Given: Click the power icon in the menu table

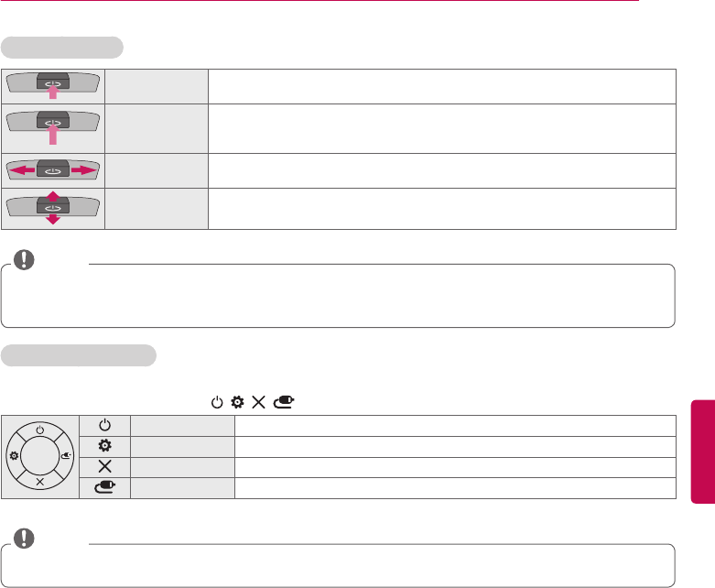Looking at the screenshot, I should tap(105, 425).
